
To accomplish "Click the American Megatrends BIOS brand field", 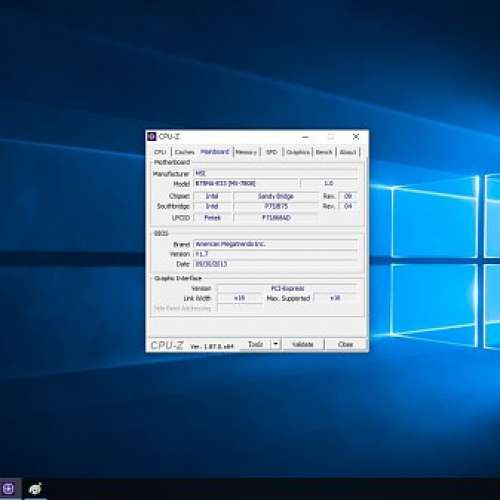I will (276, 244).
